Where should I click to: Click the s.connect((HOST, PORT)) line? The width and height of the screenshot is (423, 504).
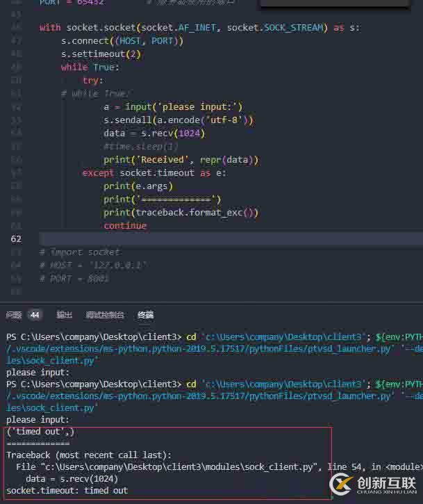(x=122, y=41)
